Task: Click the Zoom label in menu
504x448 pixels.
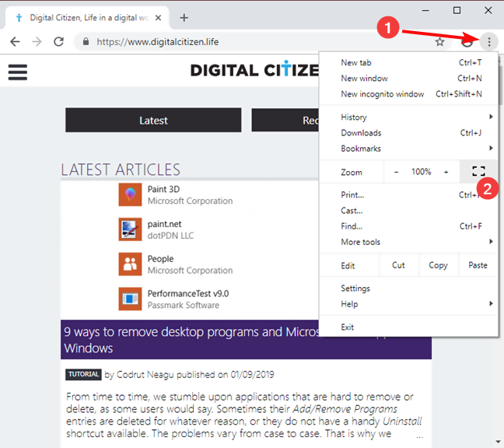Action: pyautogui.click(x=352, y=173)
